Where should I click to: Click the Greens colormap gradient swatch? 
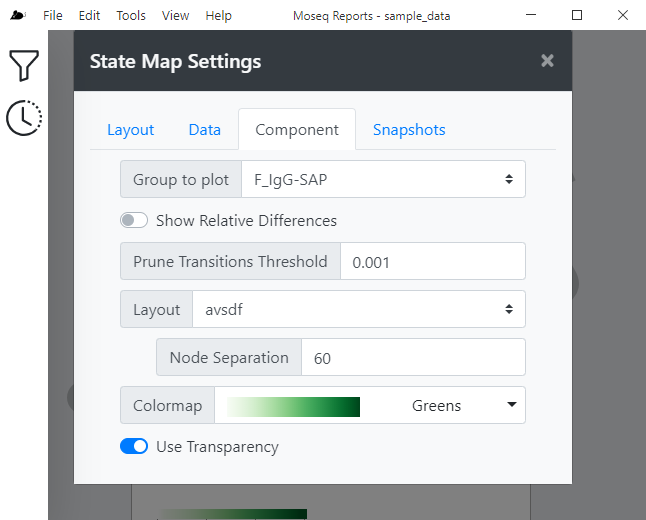pyautogui.click(x=293, y=407)
